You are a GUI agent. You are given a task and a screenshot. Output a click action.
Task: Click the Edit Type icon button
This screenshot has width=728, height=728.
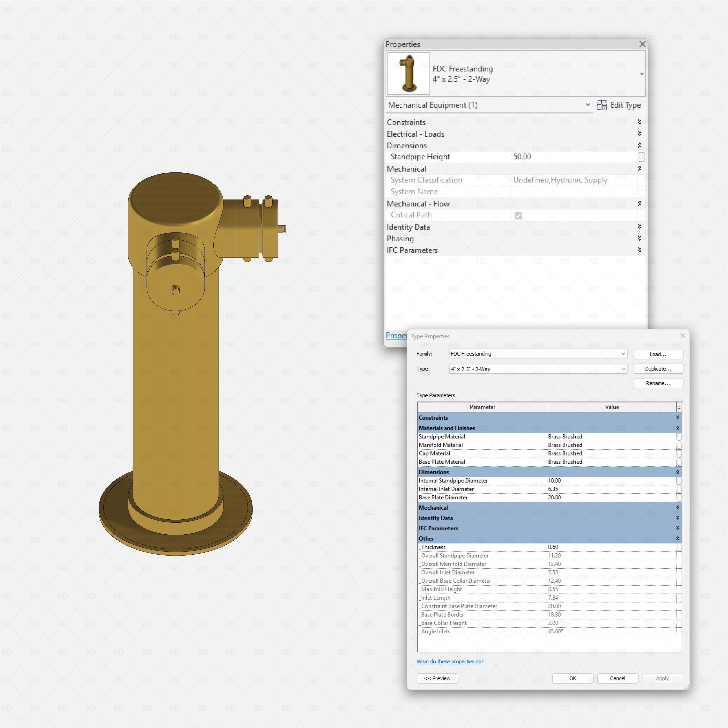click(618, 105)
